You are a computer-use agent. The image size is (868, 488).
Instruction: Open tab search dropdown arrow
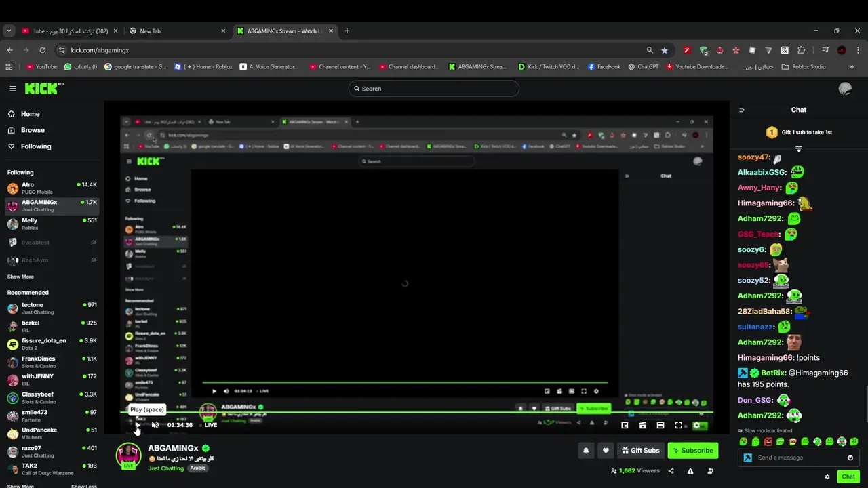(9, 30)
